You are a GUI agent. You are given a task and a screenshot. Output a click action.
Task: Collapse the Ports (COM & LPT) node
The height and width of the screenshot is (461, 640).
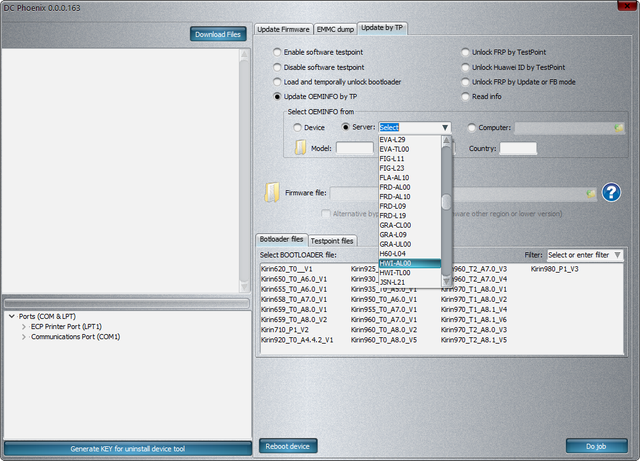[x=12, y=316]
